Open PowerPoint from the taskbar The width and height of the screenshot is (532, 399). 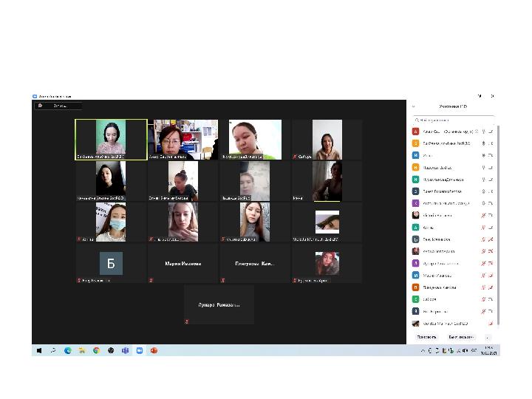154,350
